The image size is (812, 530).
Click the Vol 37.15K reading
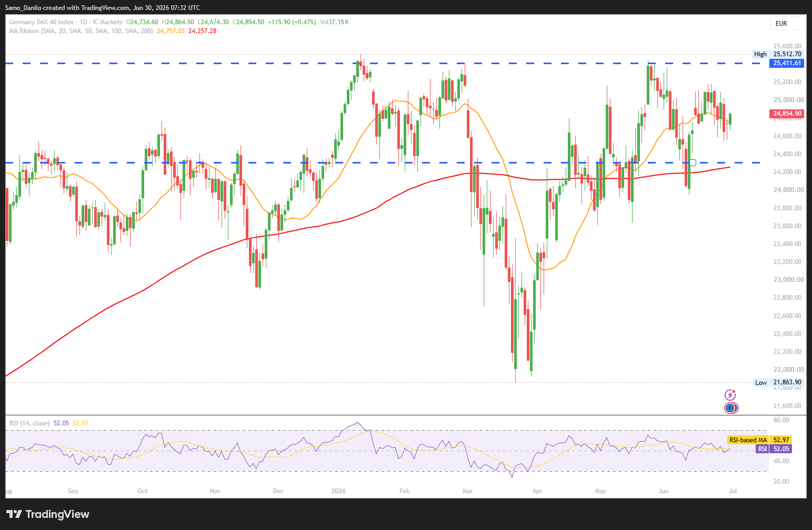click(x=334, y=22)
